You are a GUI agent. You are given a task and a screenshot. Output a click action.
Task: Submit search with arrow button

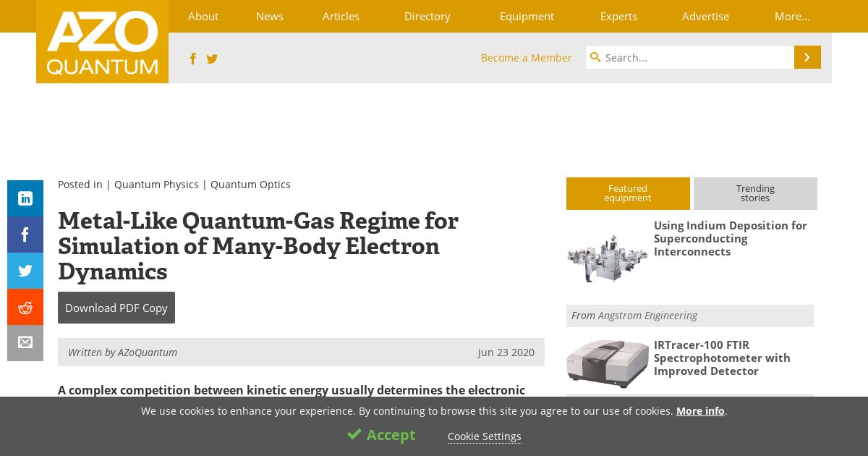pos(807,57)
